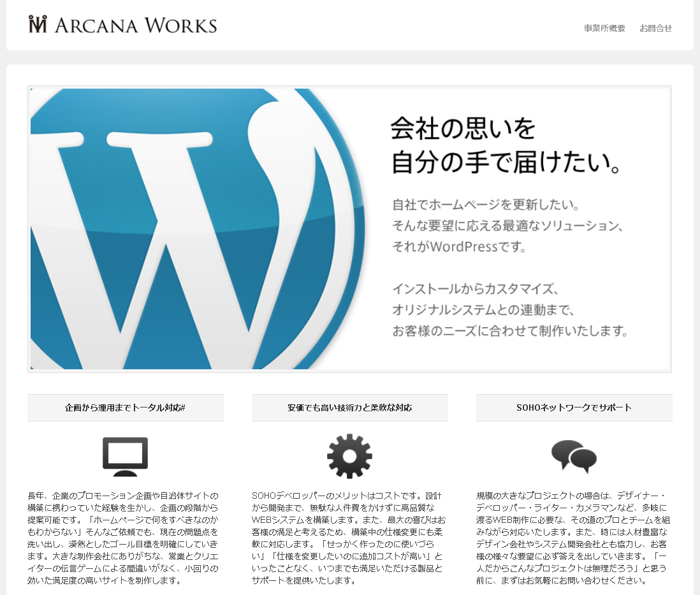Open the 事業所概要 menu page

(604, 28)
